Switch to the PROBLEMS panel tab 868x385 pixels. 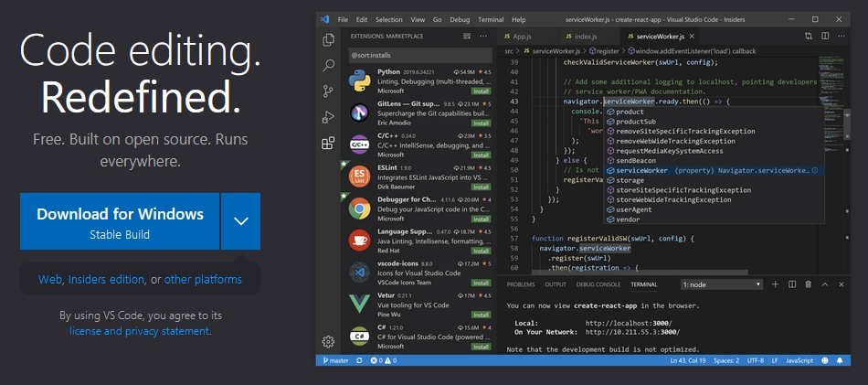point(521,284)
